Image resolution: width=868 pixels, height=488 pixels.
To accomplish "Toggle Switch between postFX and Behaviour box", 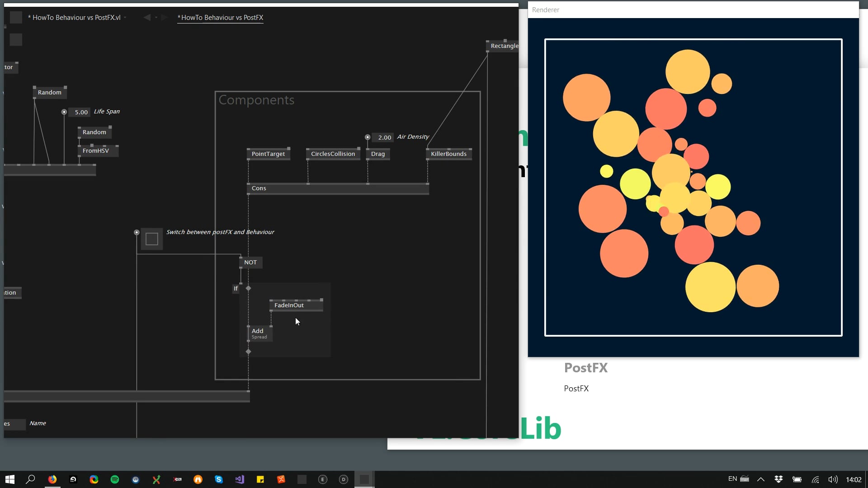I will tap(152, 239).
